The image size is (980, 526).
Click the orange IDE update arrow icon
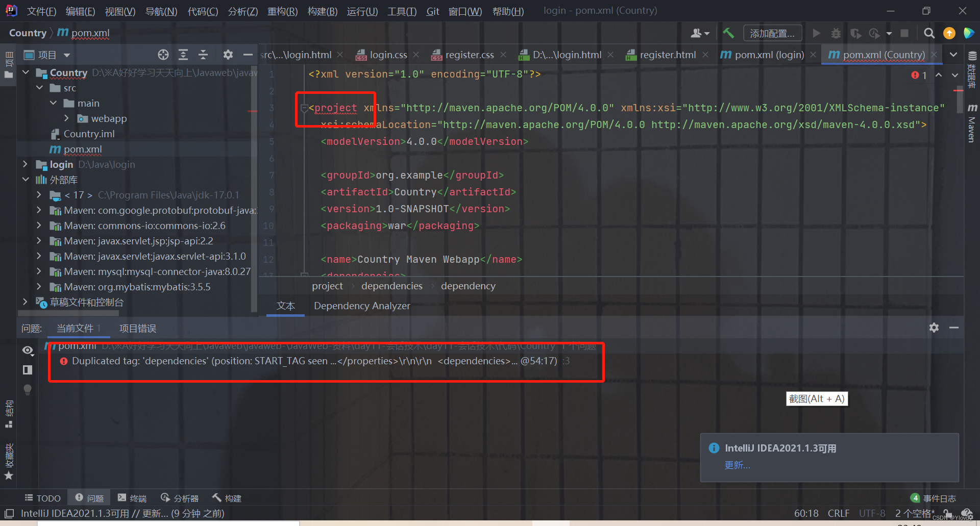(949, 33)
